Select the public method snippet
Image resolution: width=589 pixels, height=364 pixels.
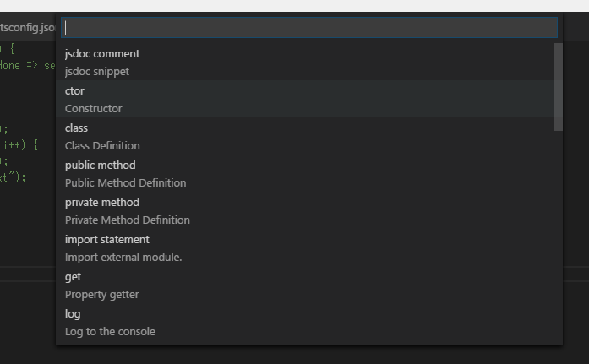(x=100, y=166)
